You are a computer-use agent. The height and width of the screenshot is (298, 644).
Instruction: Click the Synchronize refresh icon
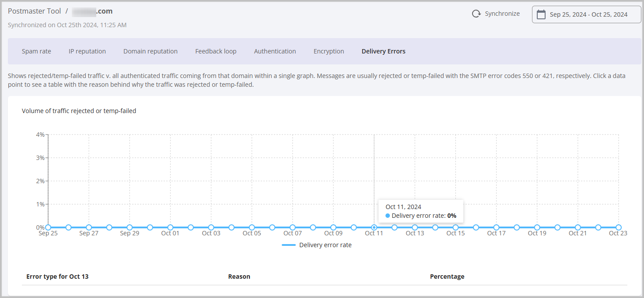coord(476,14)
